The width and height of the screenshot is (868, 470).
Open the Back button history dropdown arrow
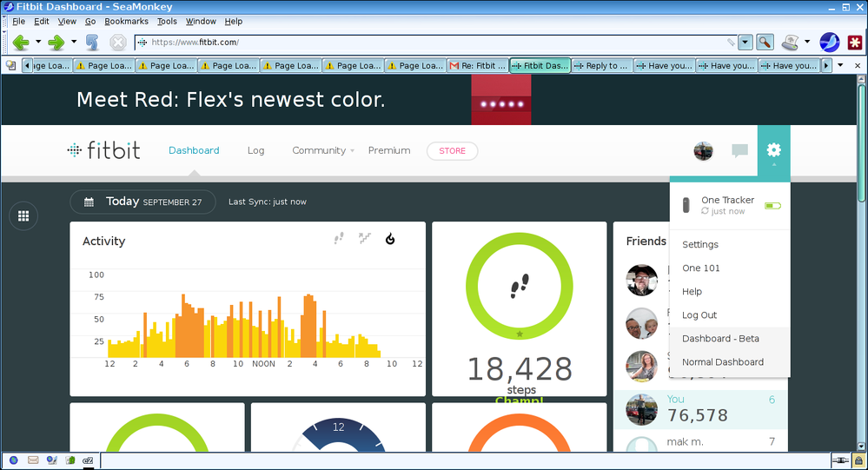point(38,42)
